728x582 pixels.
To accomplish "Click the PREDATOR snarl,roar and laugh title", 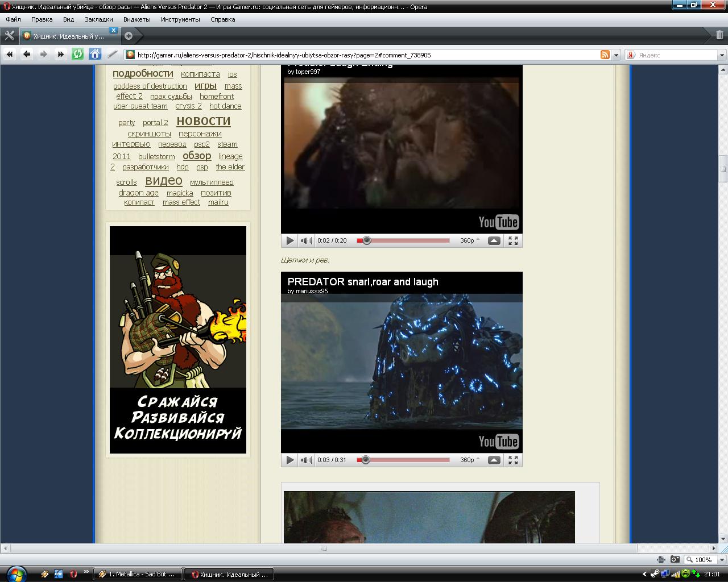I will click(363, 281).
